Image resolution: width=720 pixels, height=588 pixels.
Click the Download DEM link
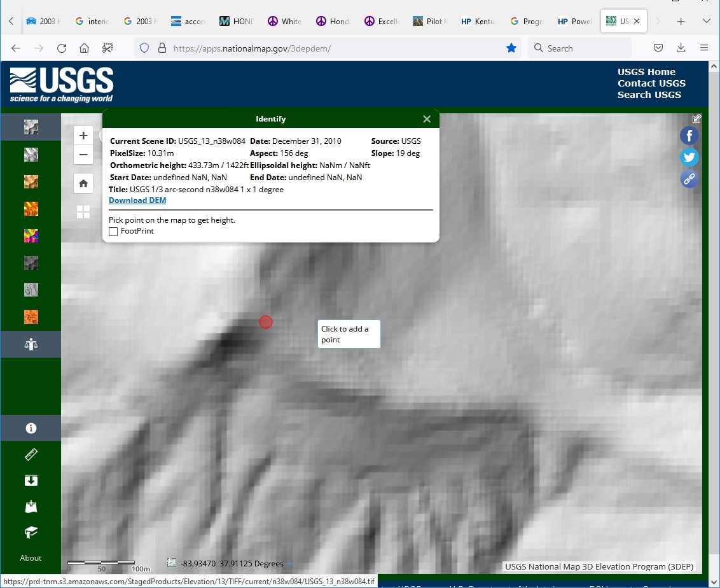pos(137,200)
